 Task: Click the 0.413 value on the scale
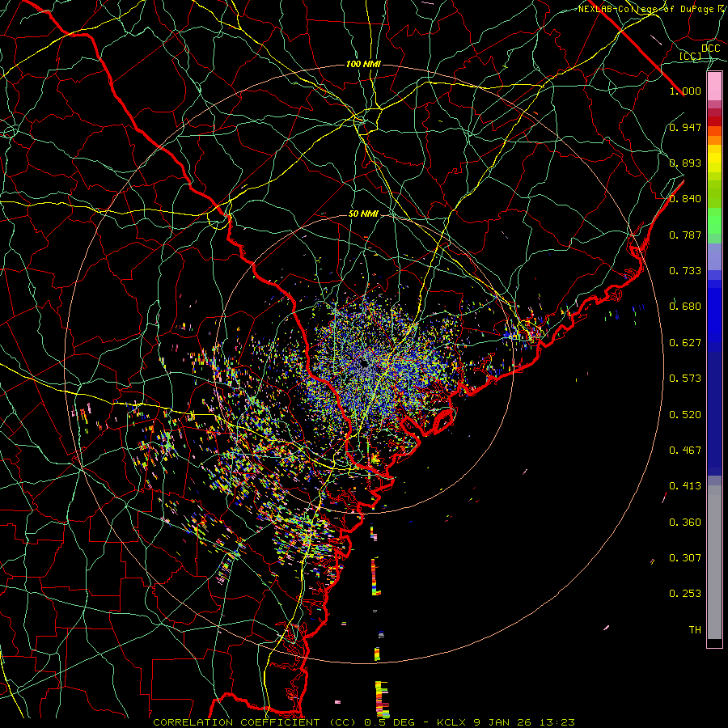[685, 486]
